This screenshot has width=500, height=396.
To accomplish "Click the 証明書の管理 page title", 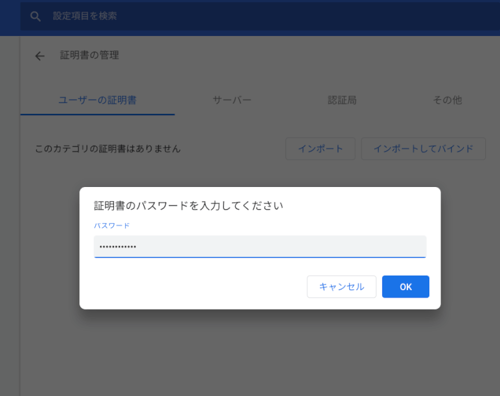I will [89, 55].
